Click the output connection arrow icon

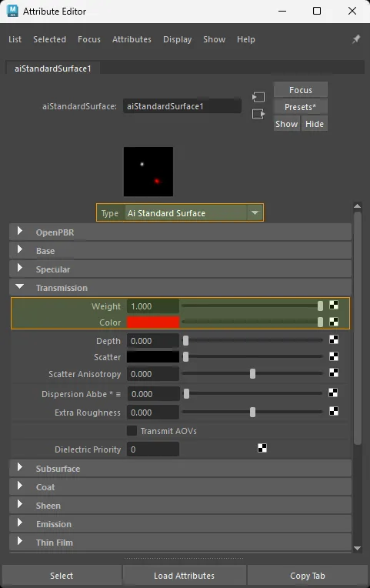pos(258,114)
